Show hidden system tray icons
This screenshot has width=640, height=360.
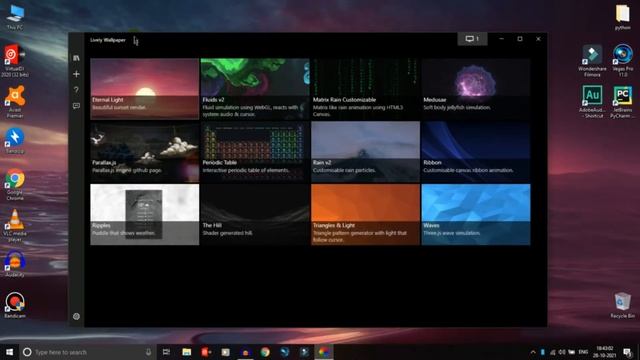click(533, 352)
